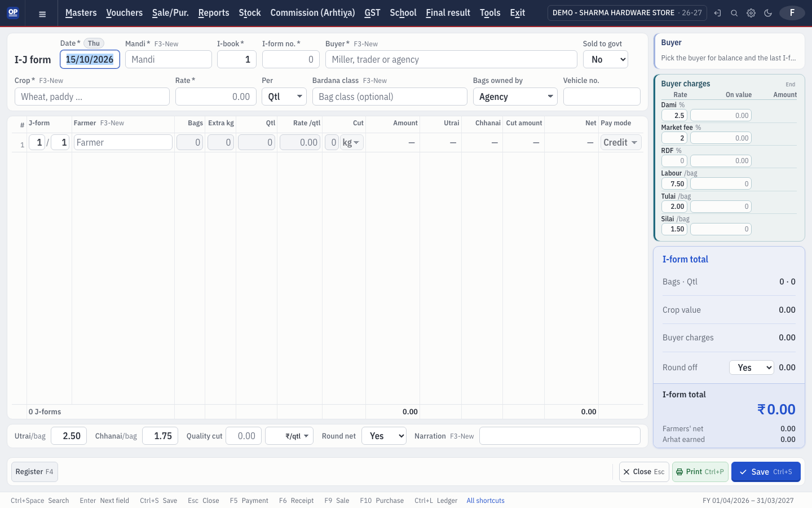Click the Save button
The width and height of the screenshot is (812, 508).
click(766, 472)
